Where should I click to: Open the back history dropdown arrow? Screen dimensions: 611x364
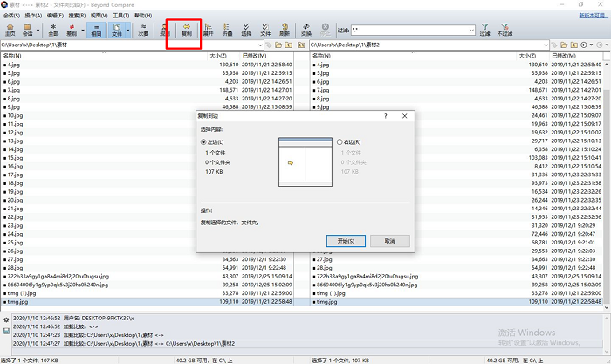click(x=591, y=45)
